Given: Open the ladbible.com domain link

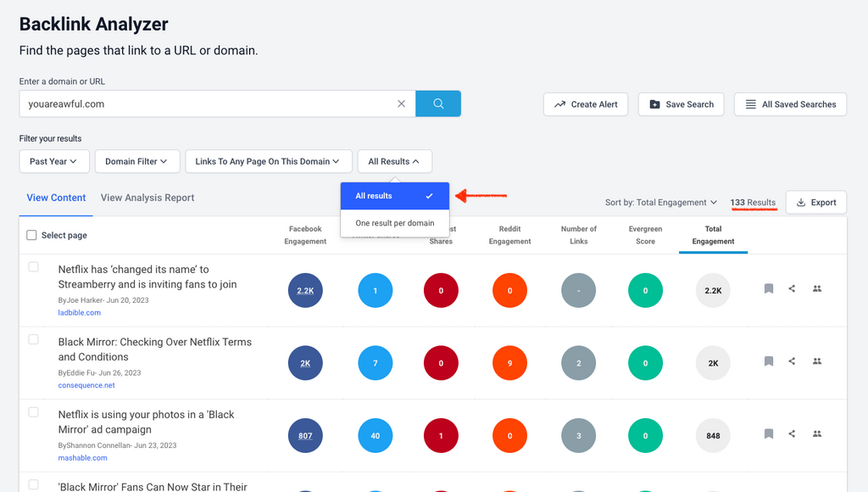Looking at the screenshot, I should pyautogui.click(x=80, y=313).
